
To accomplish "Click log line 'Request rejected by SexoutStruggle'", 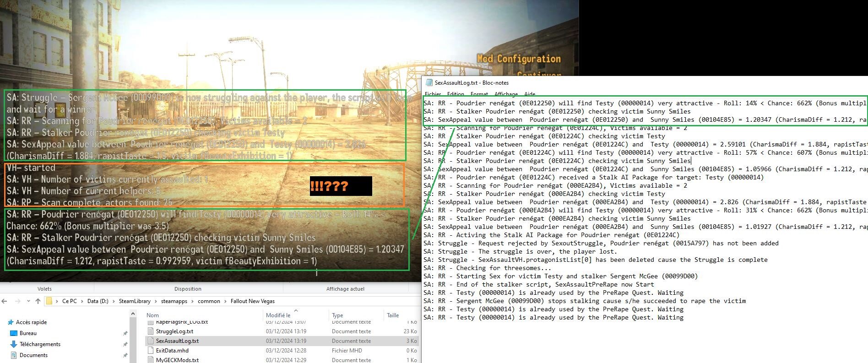I will (601, 244).
